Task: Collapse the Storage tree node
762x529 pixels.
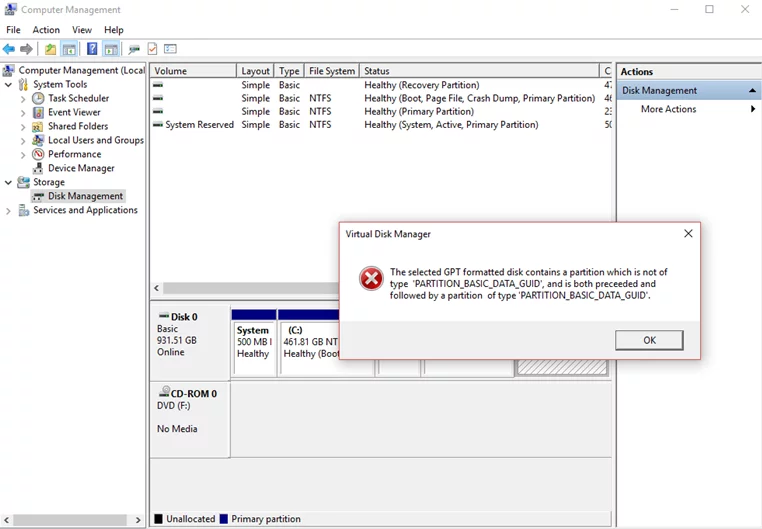Action: click(8, 182)
